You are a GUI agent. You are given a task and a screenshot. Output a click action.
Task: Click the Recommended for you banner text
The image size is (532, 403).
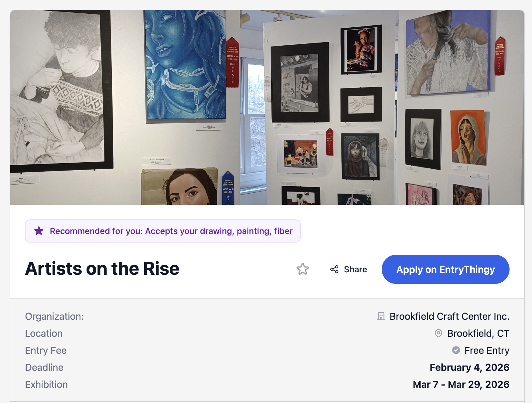171,231
